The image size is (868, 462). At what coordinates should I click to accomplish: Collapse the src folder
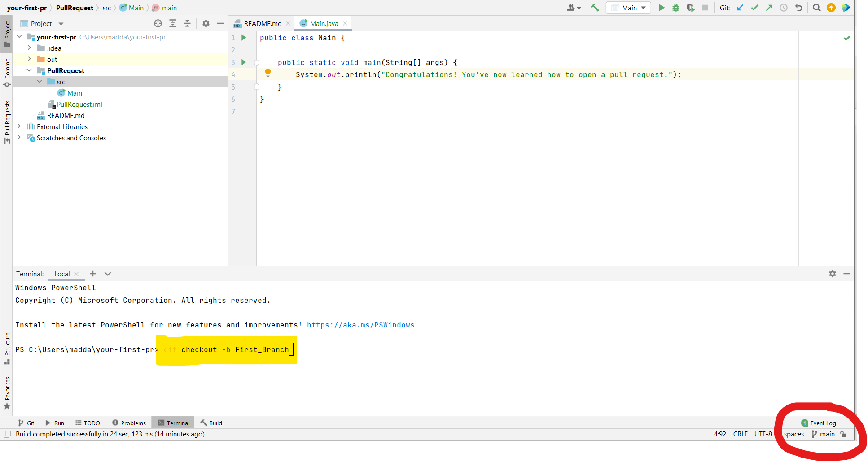39,82
